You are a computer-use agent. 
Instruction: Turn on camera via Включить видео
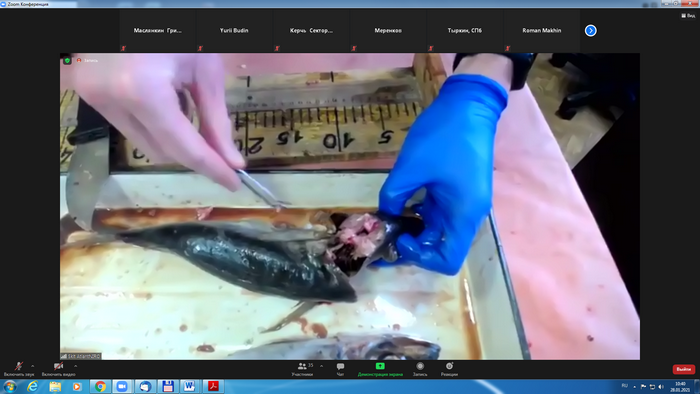58,369
